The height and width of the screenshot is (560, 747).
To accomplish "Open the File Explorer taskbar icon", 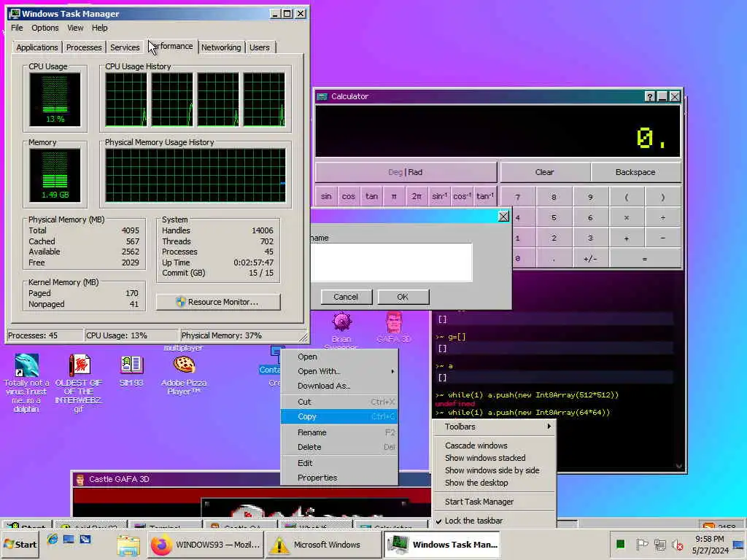I will click(x=128, y=545).
